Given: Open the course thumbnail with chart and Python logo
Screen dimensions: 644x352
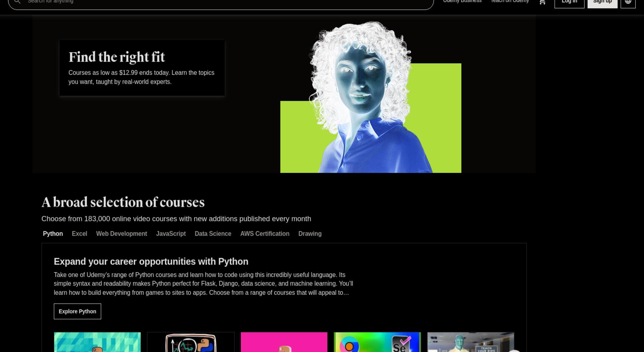Looking at the screenshot, I should tap(191, 342).
